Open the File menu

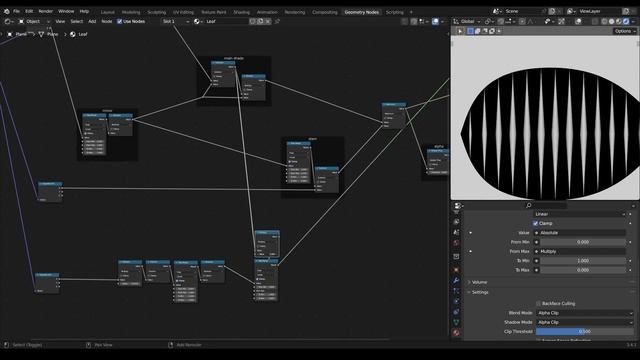click(x=16, y=11)
